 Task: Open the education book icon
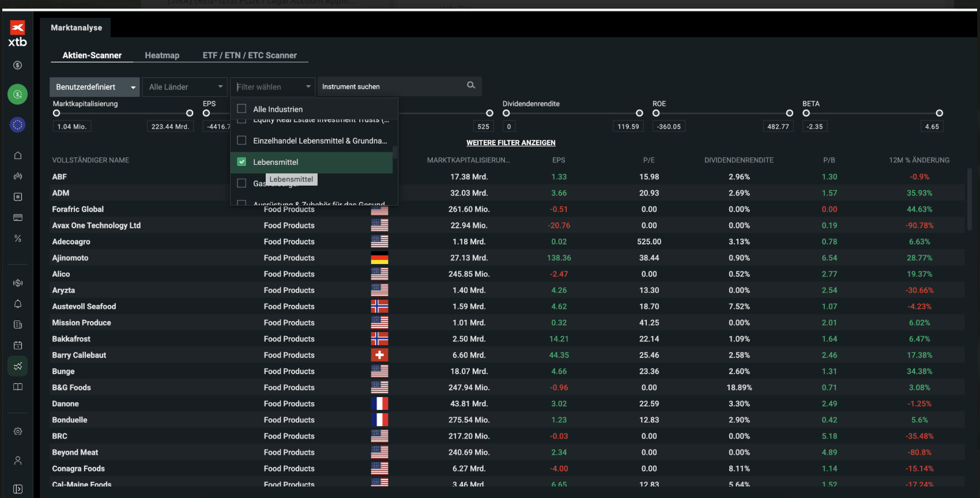click(x=17, y=387)
